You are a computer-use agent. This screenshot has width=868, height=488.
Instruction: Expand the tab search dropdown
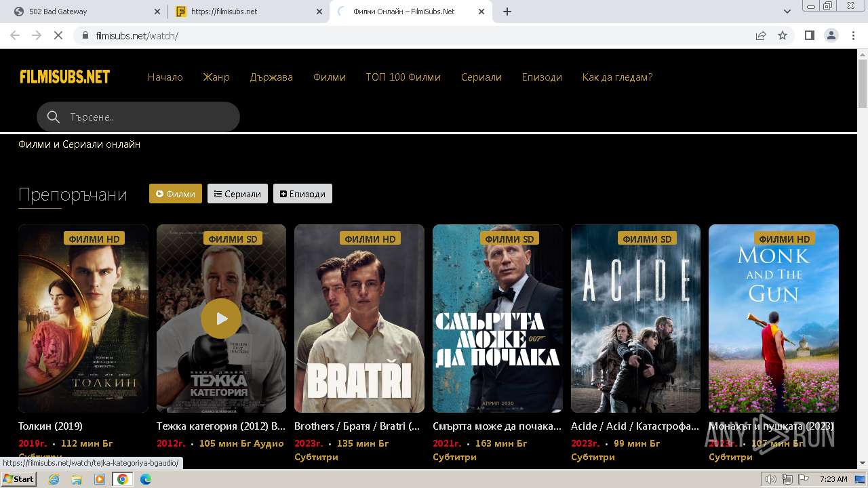point(787,12)
